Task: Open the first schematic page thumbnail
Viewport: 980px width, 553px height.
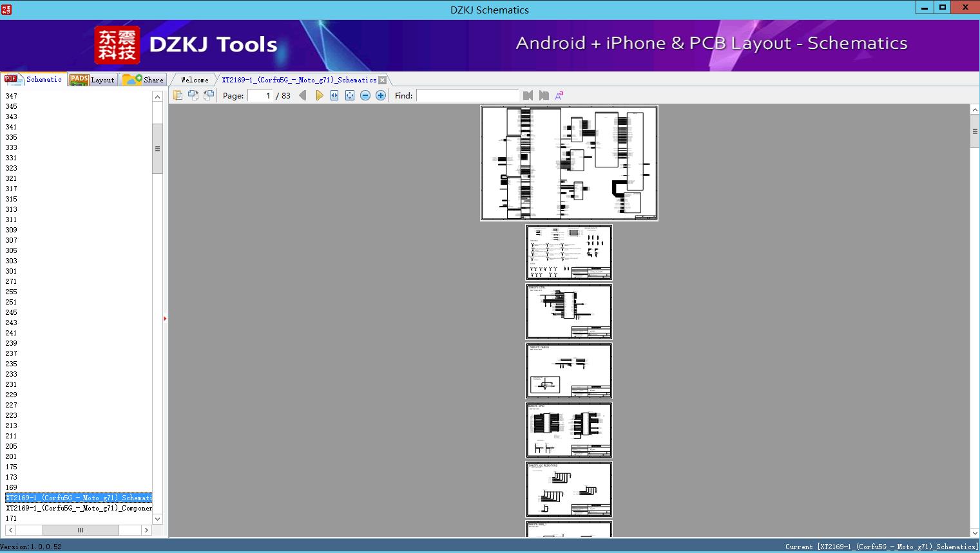Action: (569, 164)
